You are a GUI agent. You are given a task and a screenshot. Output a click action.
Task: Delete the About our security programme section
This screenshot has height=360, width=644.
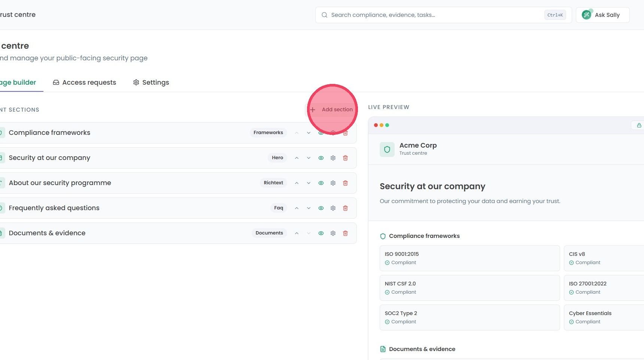(x=345, y=183)
